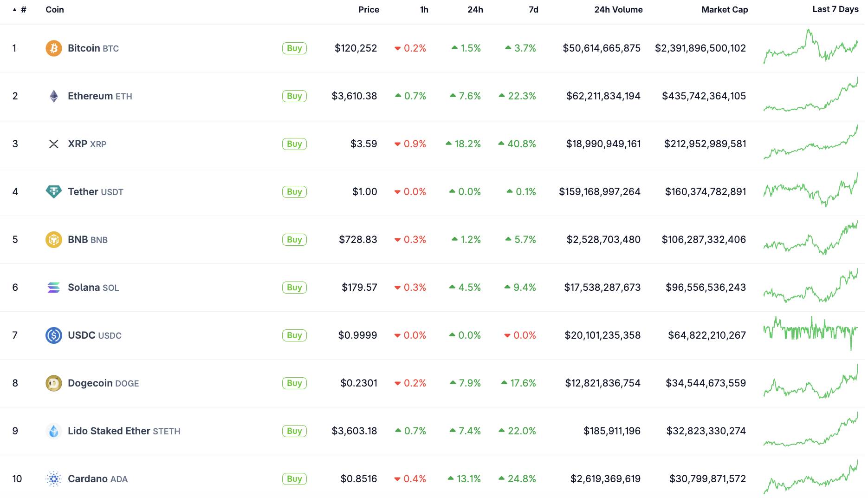View Cardano's 7-day sparkline chart
The width and height of the screenshot is (868, 498).
point(810,477)
